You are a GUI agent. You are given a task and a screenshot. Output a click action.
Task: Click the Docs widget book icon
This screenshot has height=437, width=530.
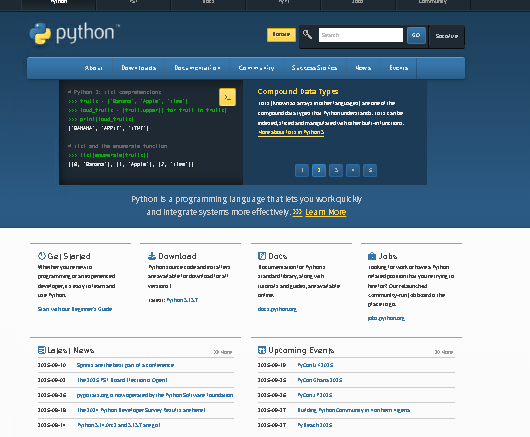pos(262,256)
